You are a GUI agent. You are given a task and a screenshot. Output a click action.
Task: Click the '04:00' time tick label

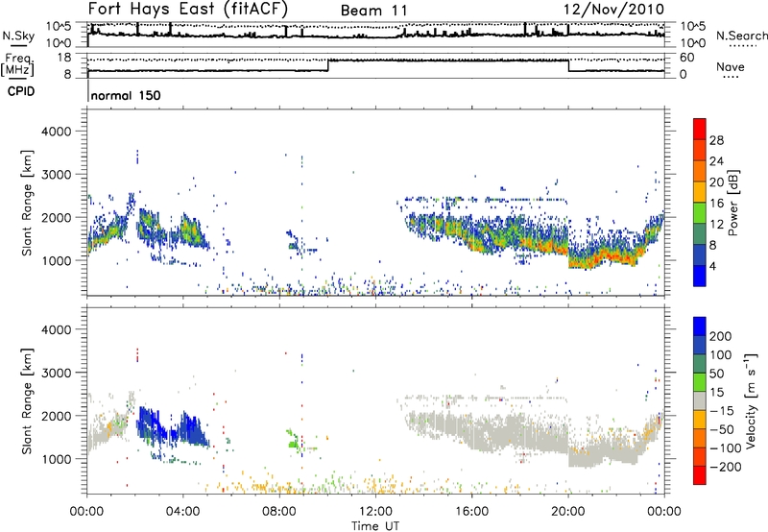(x=182, y=512)
